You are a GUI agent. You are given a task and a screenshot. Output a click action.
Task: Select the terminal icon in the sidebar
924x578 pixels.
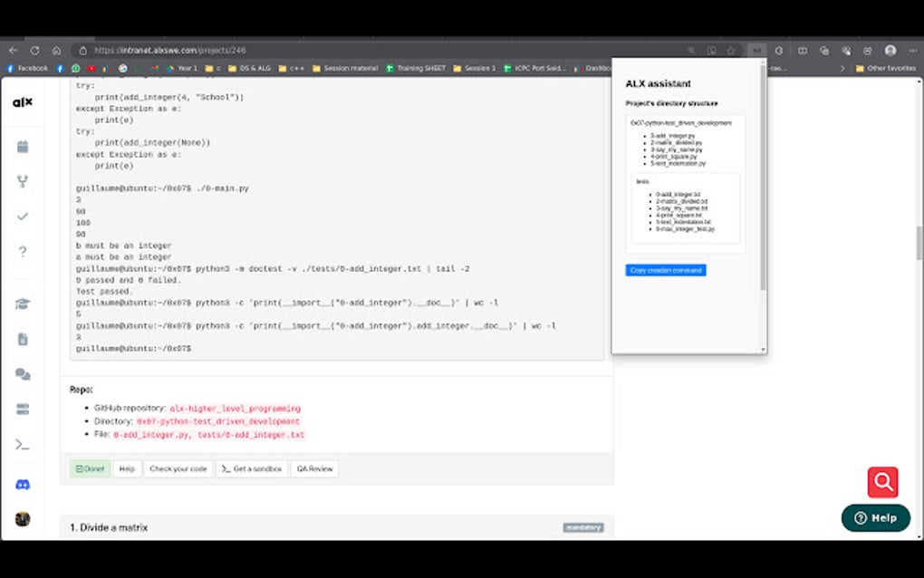(x=20, y=444)
